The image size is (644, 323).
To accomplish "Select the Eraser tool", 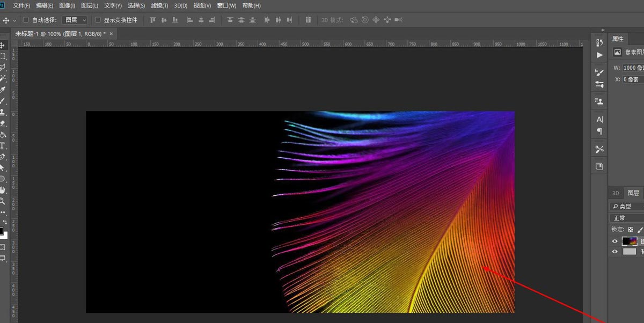I will point(3,123).
